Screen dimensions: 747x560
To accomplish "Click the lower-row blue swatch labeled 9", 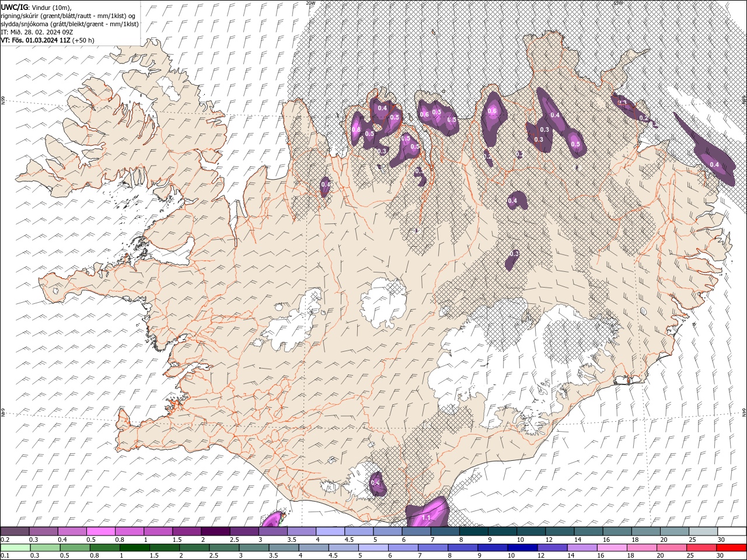I will (x=493, y=548).
